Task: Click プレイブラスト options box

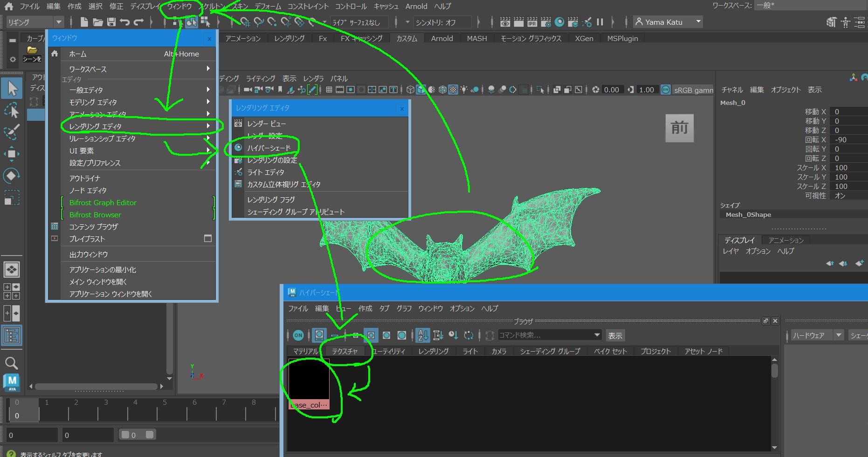Action: click(208, 238)
